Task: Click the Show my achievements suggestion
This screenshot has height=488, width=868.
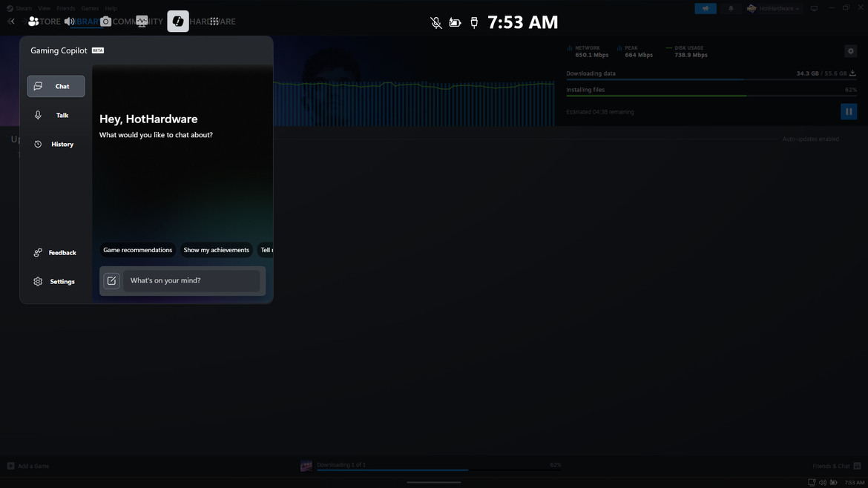Action: [216, 250]
